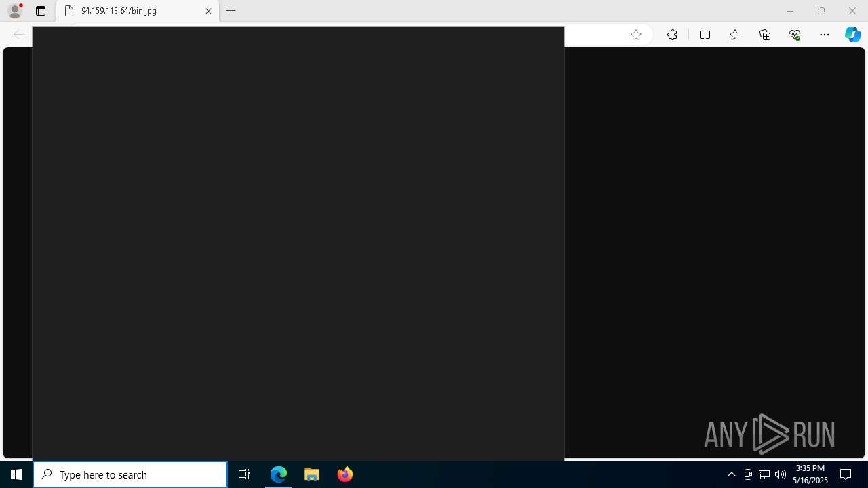The width and height of the screenshot is (868, 488).
Task: Open the Collections icon
Action: [765, 35]
